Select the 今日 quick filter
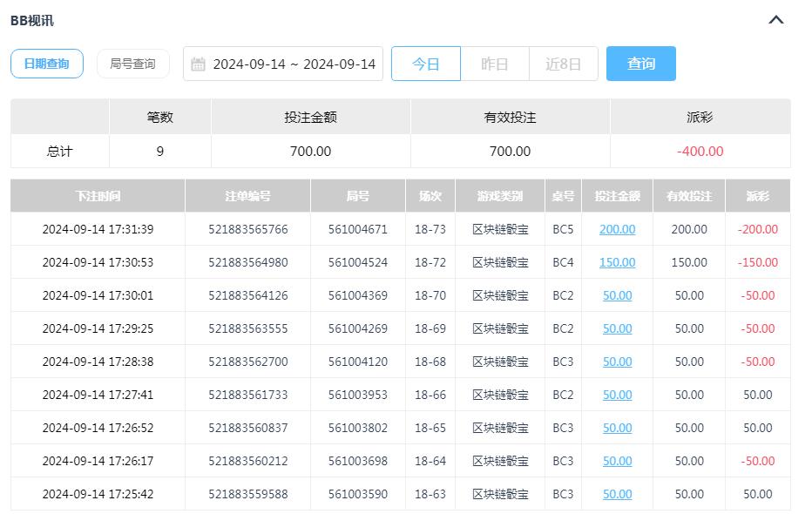Image resolution: width=812 pixels, height=514 pixels. click(x=426, y=63)
